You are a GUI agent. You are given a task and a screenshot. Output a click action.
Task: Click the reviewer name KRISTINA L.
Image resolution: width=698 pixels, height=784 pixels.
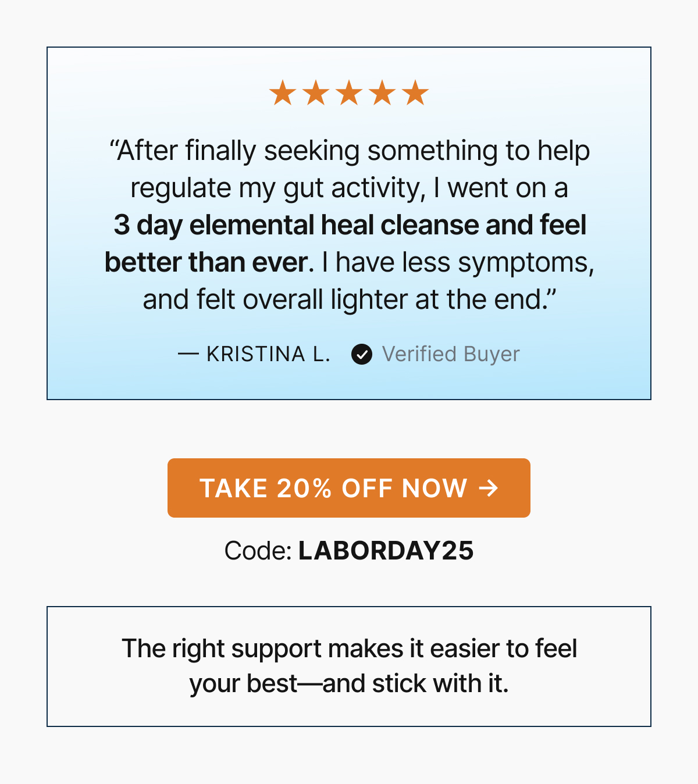(x=268, y=354)
